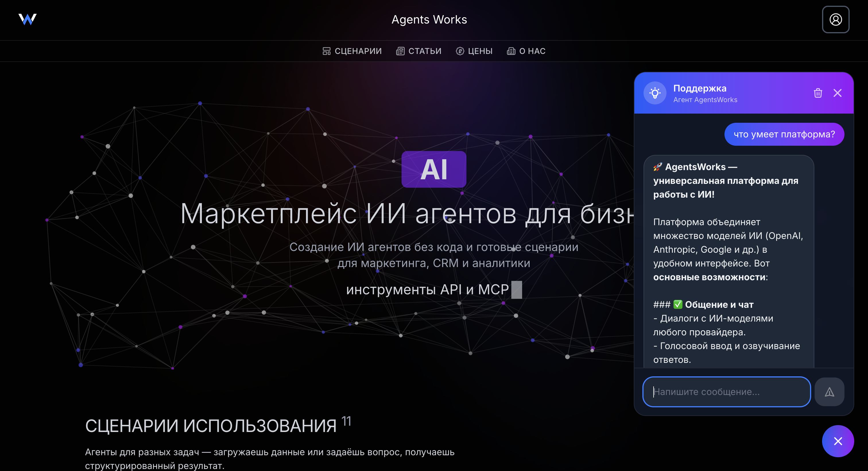Viewport: 868px width, 471px height.
Task: Open the ЦЕНЫ pricing page
Action: pos(480,51)
